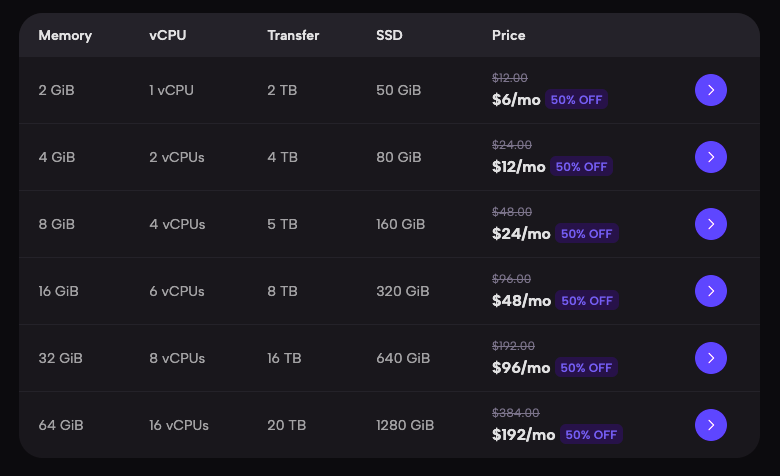Click the 50% OFF badge next to $12/mo
The height and width of the screenshot is (476, 780).
tap(581, 167)
